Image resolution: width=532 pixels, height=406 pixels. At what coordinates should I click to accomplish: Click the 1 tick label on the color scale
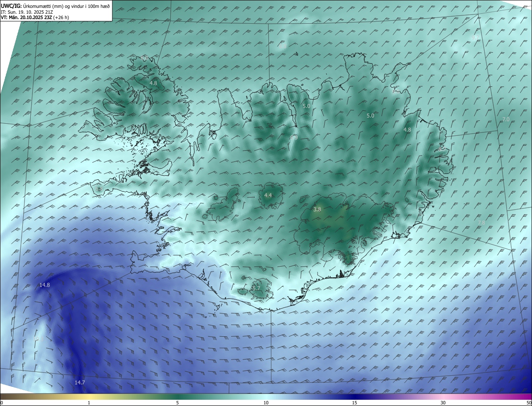tap(89, 403)
